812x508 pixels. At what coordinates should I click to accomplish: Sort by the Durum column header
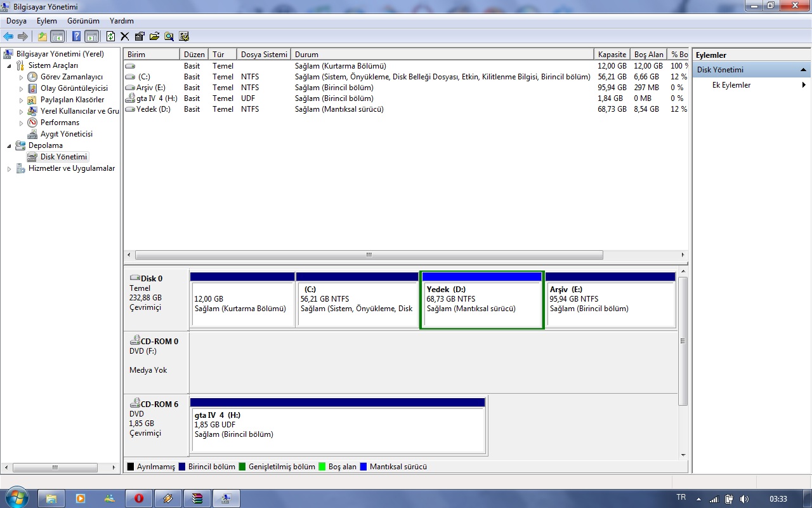(x=442, y=55)
